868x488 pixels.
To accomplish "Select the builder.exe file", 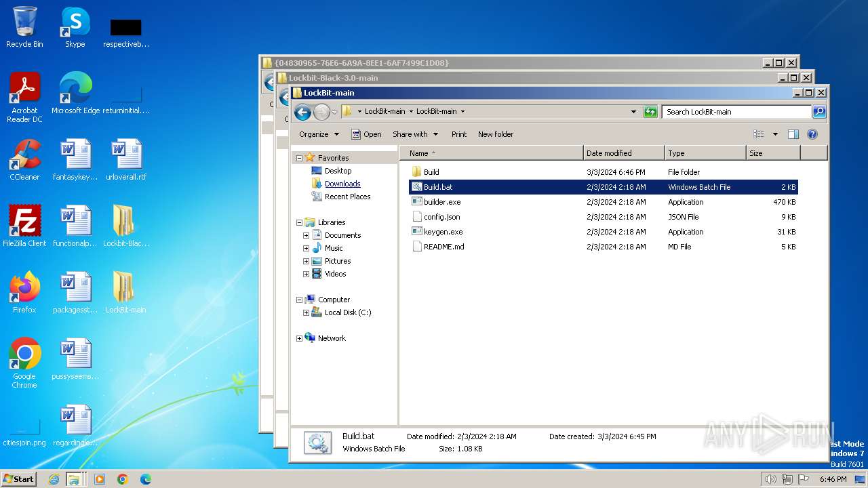I will click(604, 202).
